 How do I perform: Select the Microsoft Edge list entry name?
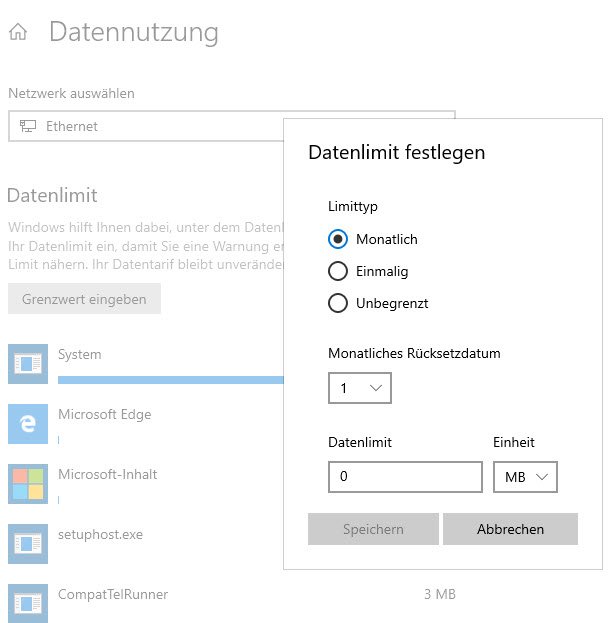click(x=105, y=414)
